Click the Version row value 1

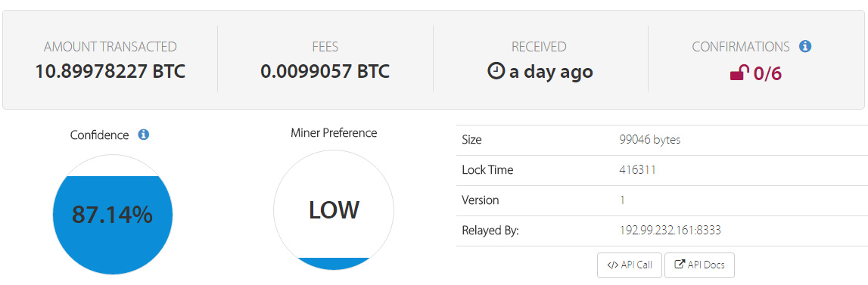(x=622, y=200)
